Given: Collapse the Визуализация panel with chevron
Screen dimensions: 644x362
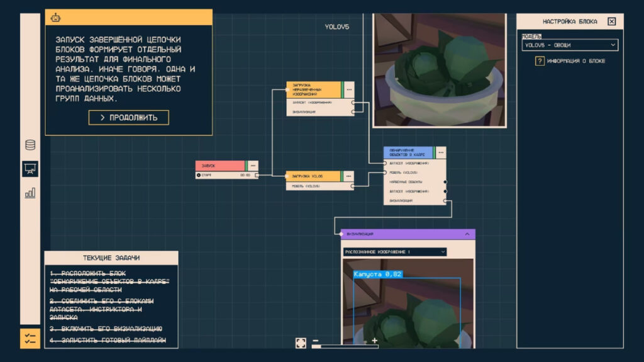Looking at the screenshot, I should coord(467,234).
